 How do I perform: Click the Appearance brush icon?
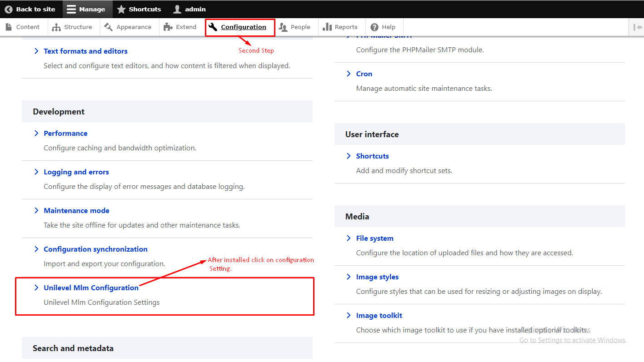[x=108, y=27]
